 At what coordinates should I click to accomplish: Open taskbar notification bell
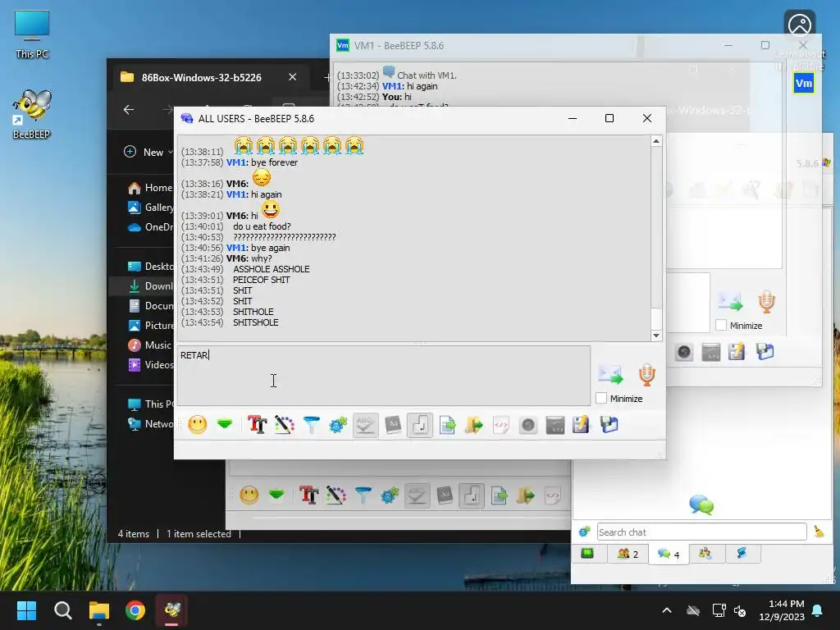point(818,610)
